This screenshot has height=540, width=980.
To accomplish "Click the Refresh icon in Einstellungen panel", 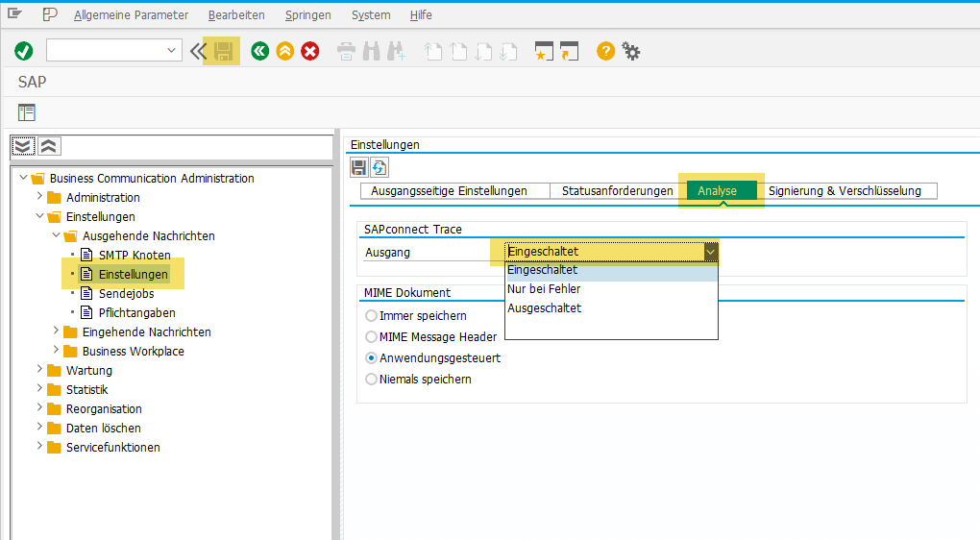I will point(379,167).
